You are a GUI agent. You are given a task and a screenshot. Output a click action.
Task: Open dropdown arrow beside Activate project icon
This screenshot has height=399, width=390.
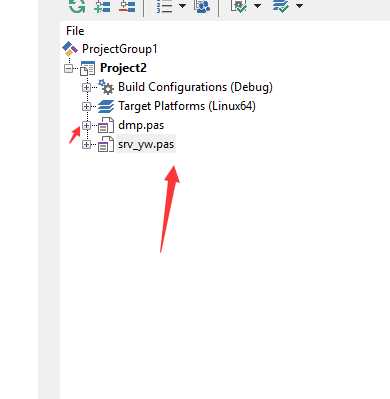[x=257, y=6]
